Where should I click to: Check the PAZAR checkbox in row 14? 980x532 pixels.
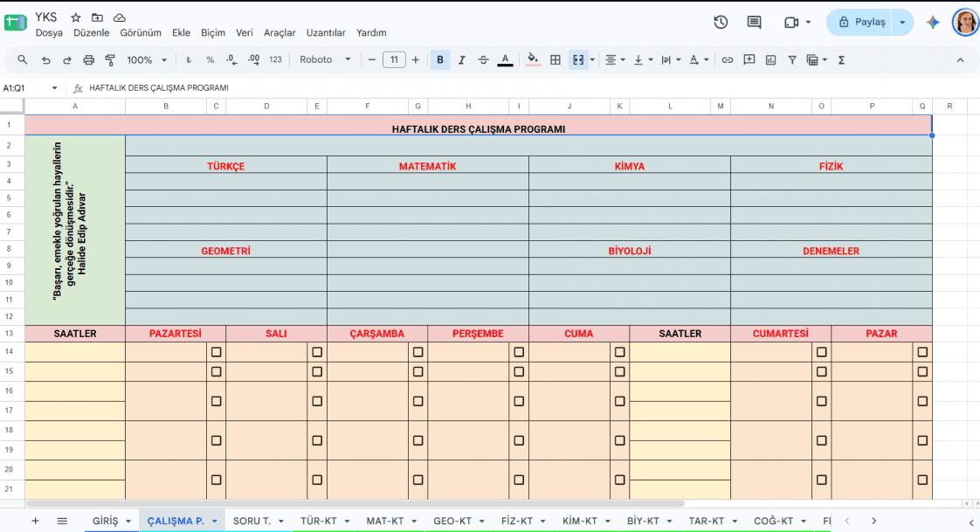(922, 352)
